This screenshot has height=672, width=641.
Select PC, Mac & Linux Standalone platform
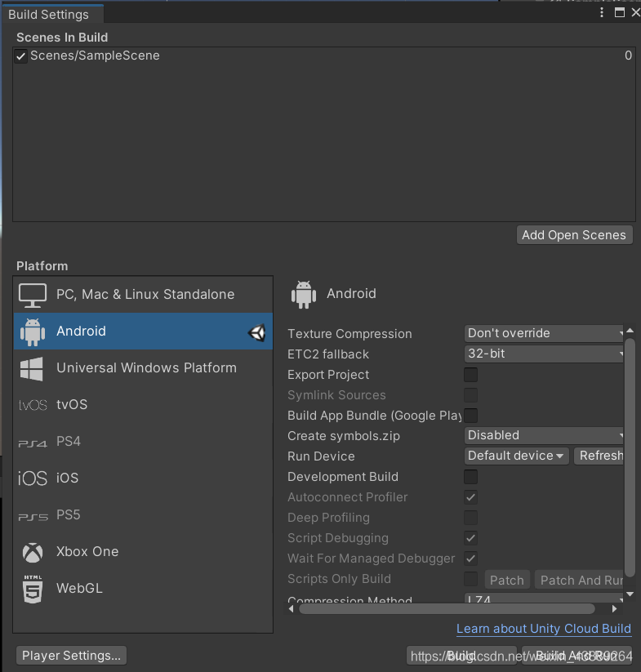pos(143,295)
